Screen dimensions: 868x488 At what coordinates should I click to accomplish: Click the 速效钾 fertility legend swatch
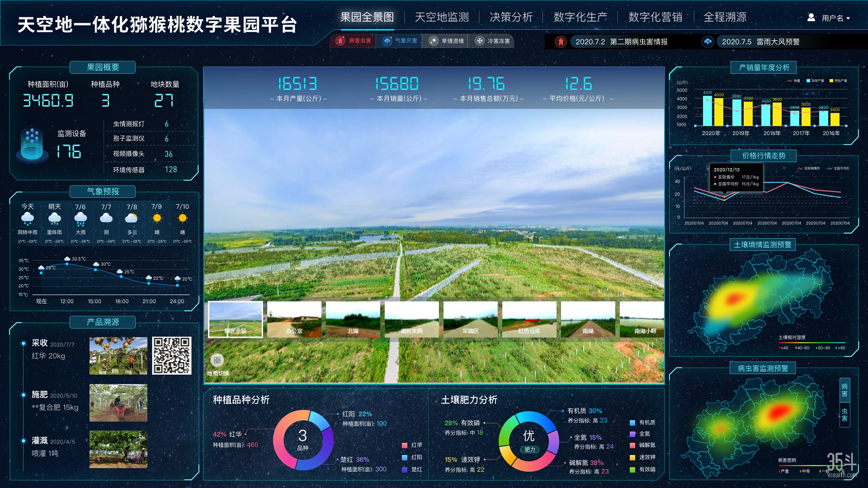pyautogui.click(x=633, y=458)
